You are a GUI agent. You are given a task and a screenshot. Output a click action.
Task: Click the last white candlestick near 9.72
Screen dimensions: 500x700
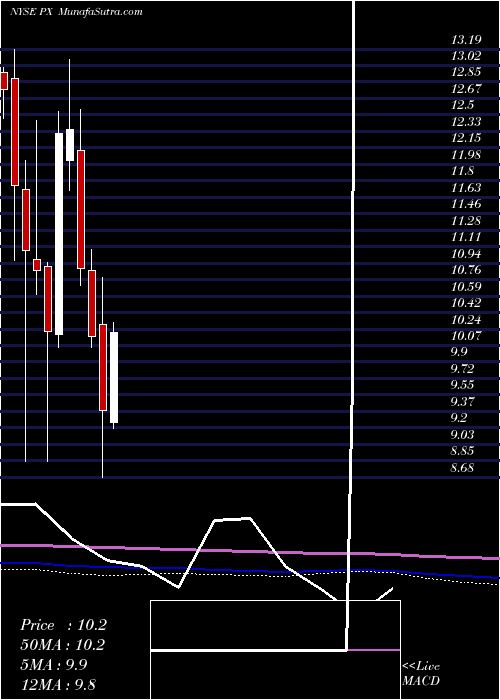point(114,377)
